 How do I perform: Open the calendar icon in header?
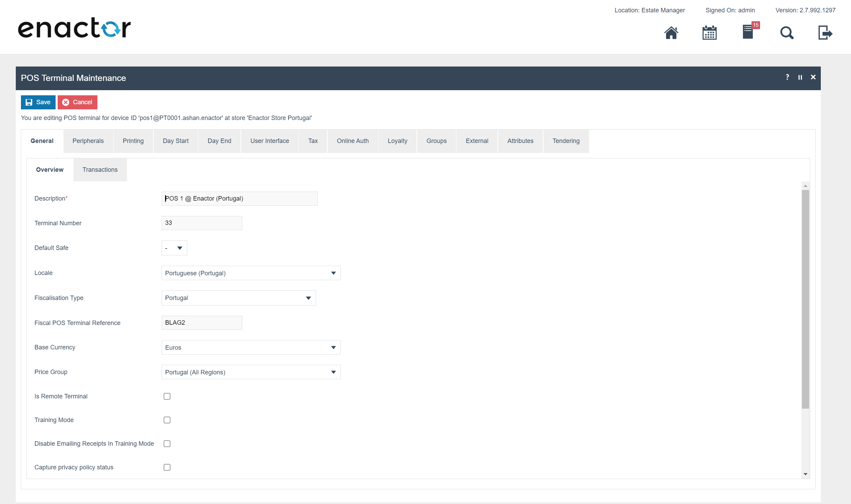click(x=709, y=33)
